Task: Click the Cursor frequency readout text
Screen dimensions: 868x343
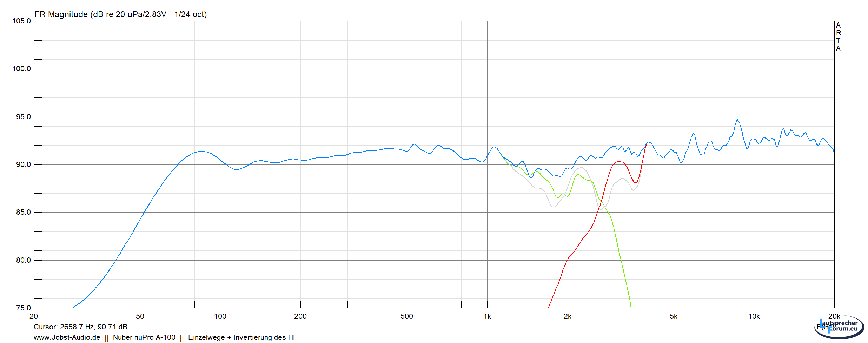Action: click(x=80, y=327)
